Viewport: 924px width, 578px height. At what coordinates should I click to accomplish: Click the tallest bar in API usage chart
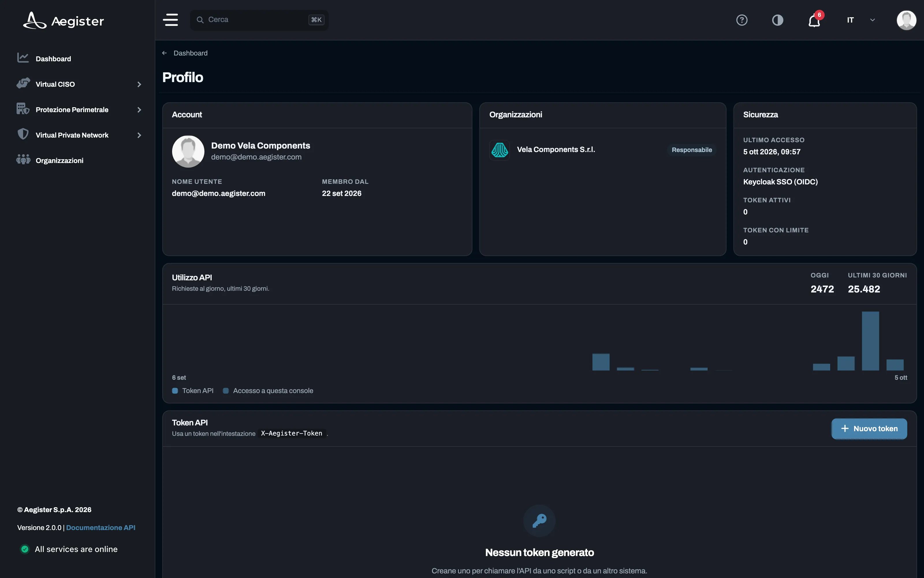pyautogui.click(x=870, y=341)
